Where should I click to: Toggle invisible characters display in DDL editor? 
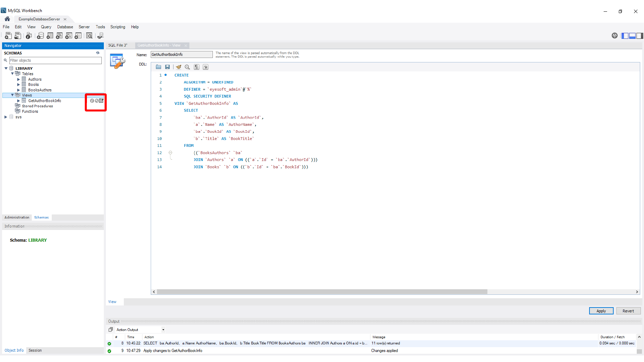(x=196, y=67)
